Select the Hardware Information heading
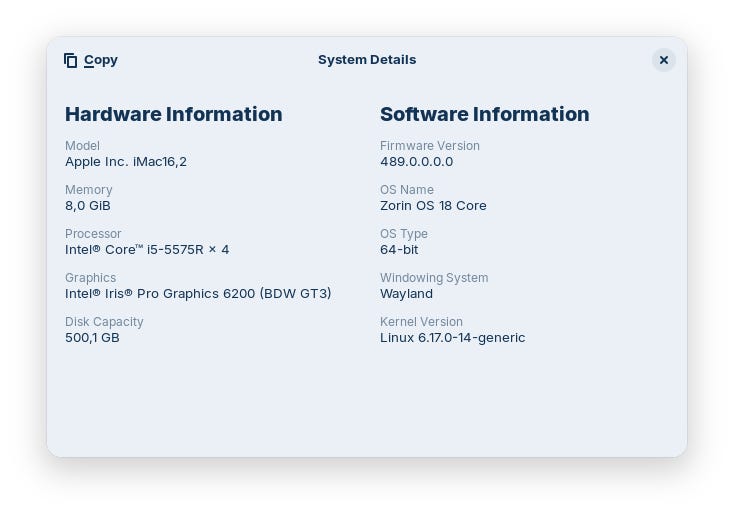Screen dimensions: 734x514 click(174, 114)
